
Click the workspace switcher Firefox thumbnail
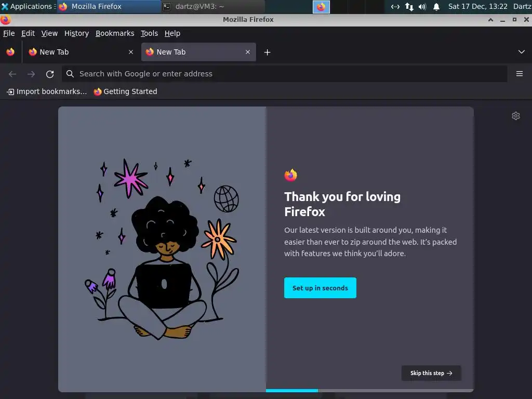click(321, 7)
